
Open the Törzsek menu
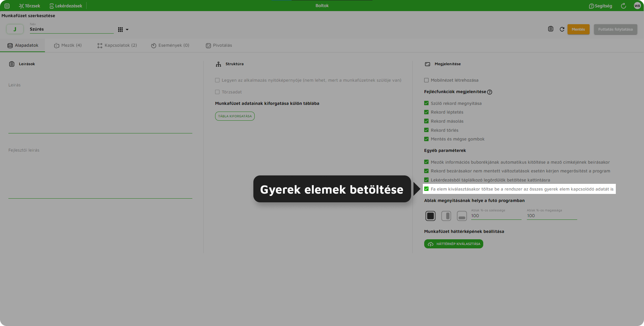[30, 6]
